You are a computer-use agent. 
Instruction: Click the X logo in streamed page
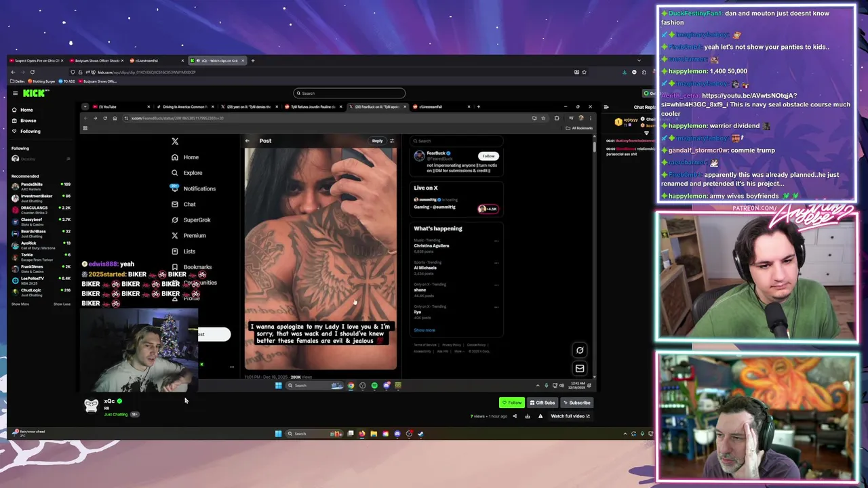(175, 141)
